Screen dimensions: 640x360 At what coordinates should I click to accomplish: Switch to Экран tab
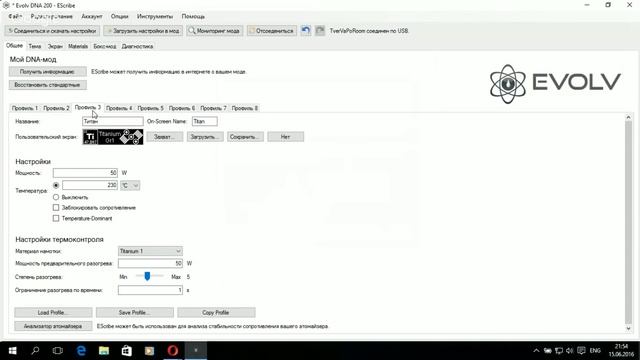pos(55,47)
